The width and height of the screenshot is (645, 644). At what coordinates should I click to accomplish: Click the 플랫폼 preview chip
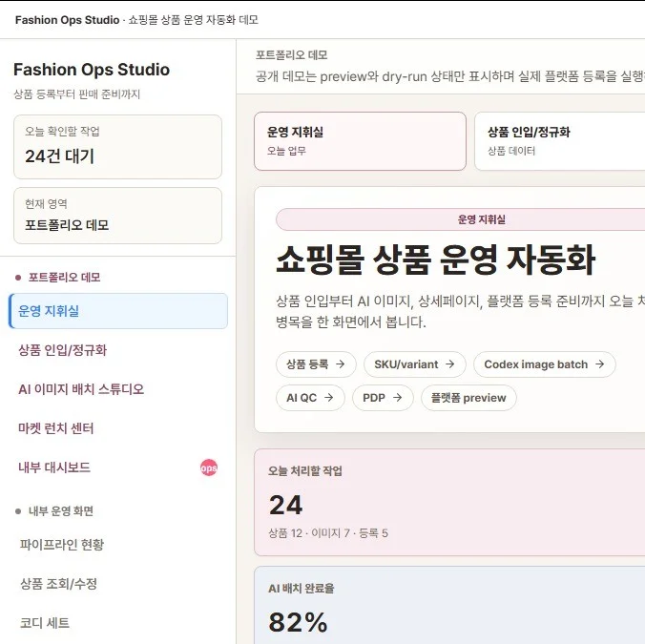click(x=468, y=398)
